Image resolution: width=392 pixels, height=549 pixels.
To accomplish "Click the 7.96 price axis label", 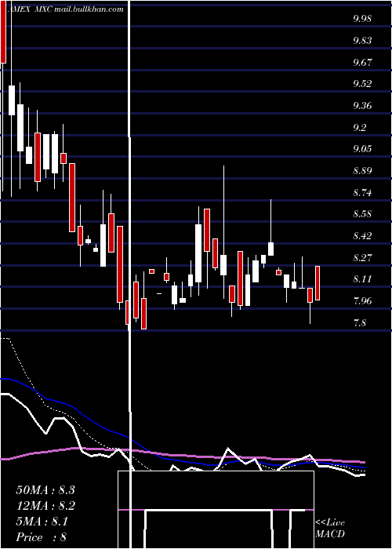I will (362, 300).
